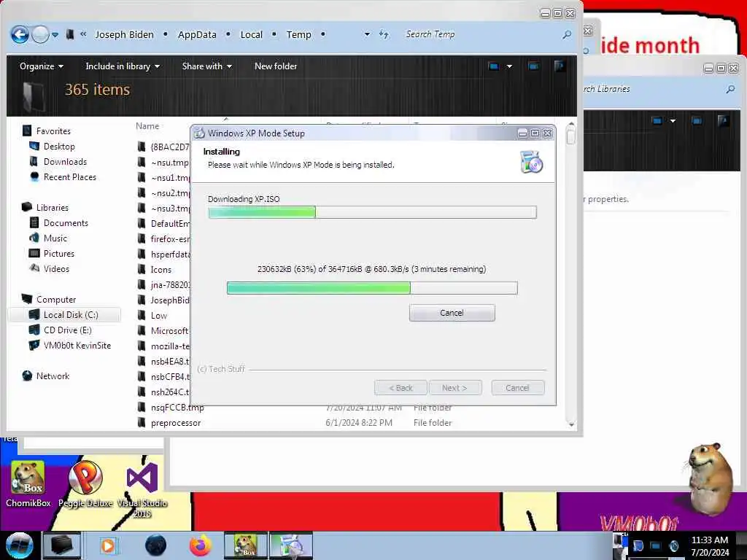Click the Name column header
The width and height of the screenshot is (747, 560).
tap(147, 126)
